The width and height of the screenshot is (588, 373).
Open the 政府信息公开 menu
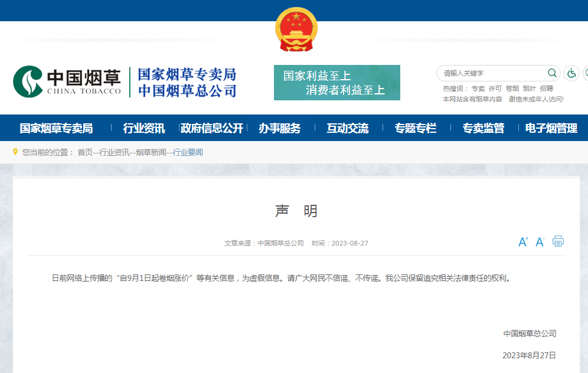click(212, 128)
